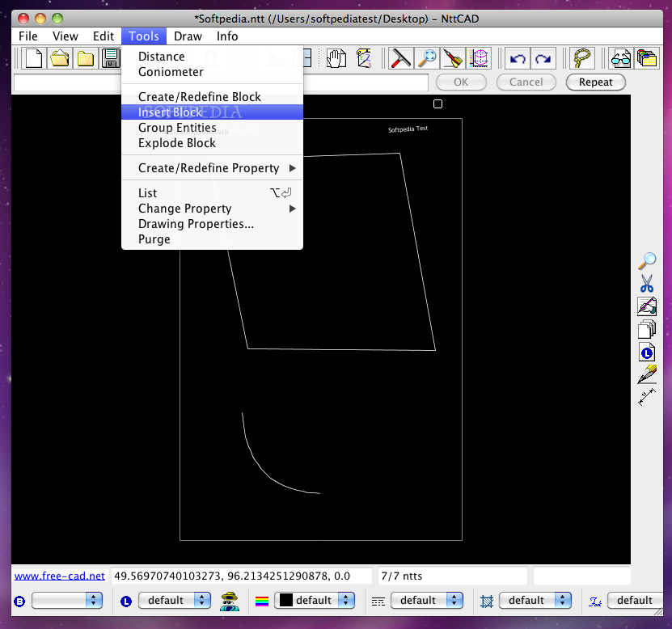Screen dimensions: 672x629
Task: Click the page with L layer icon
Action: coord(647,352)
